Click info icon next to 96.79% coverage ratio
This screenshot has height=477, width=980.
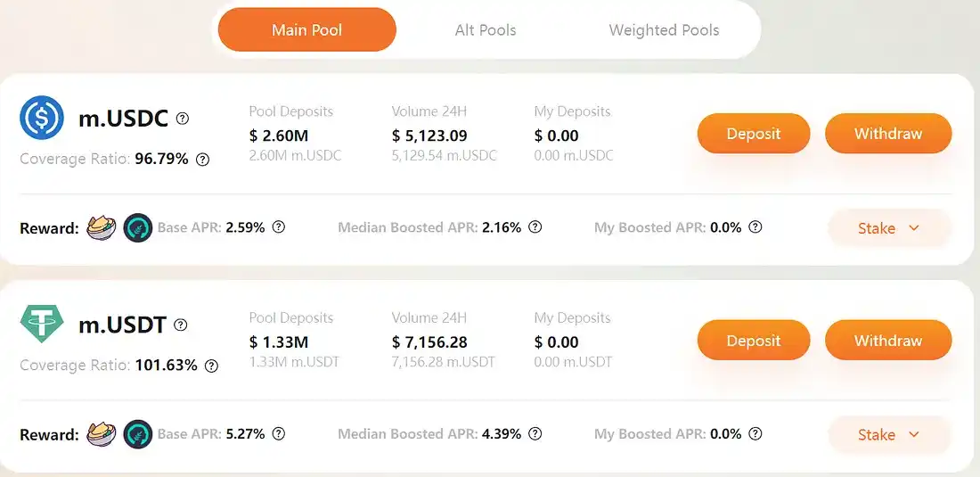202,160
